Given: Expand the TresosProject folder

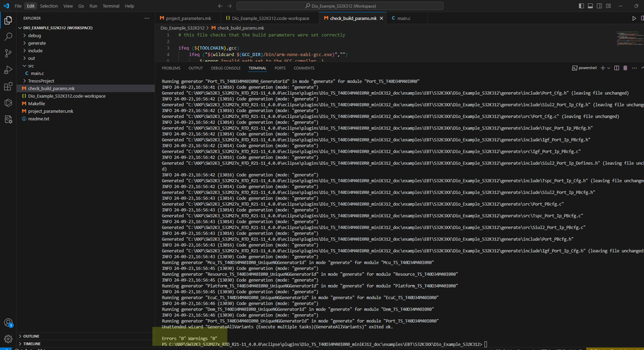Looking at the screenshot, I should coord(86,81).
